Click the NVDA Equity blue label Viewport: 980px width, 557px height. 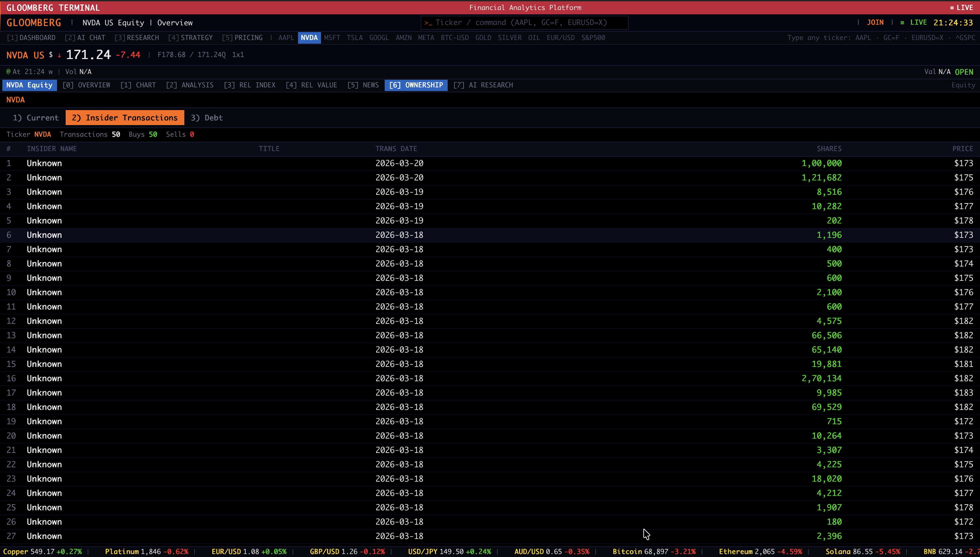[x=29, y=85]
